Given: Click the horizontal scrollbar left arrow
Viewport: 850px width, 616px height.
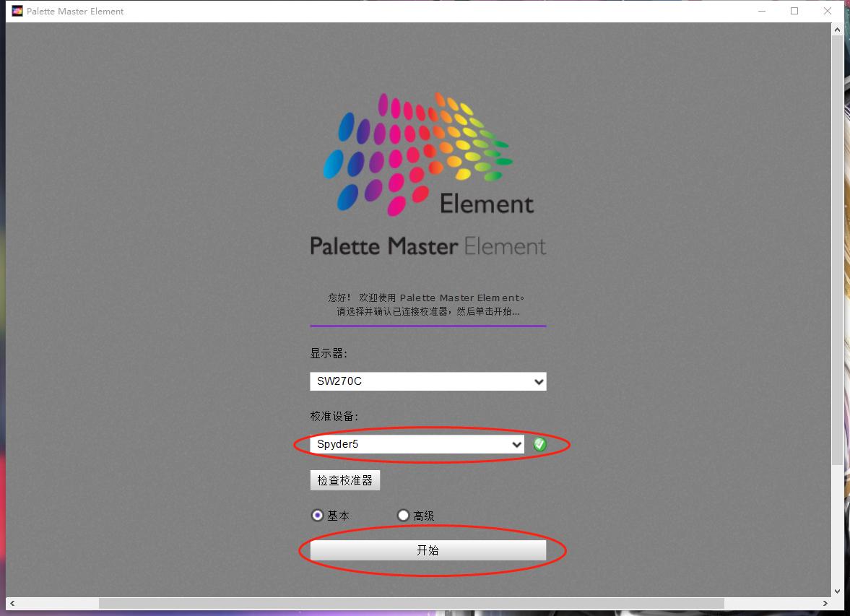Looking at the screenshot, I should pos(12,603).
